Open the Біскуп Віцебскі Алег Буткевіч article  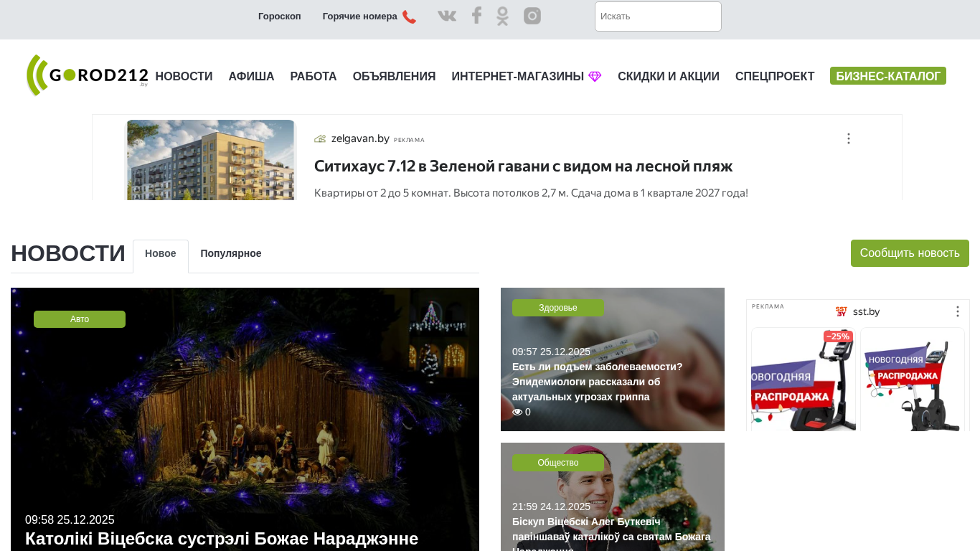[611, 534]
